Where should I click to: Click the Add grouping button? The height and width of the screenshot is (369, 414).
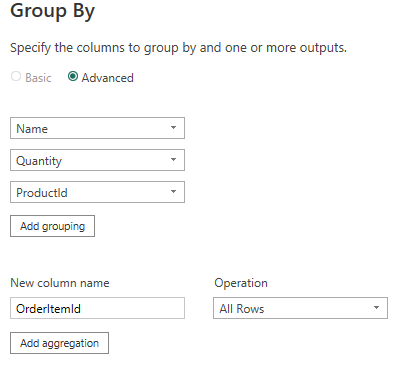(x=52, y=226)
